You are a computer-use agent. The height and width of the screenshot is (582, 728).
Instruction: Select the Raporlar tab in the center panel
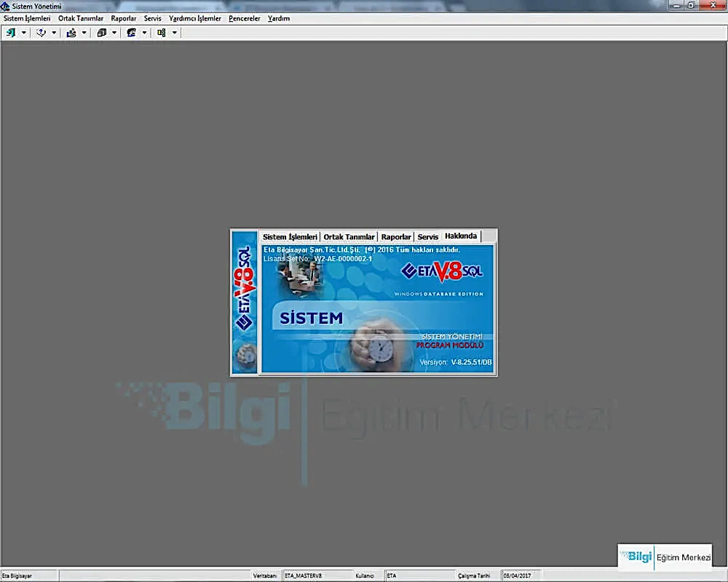396,237
